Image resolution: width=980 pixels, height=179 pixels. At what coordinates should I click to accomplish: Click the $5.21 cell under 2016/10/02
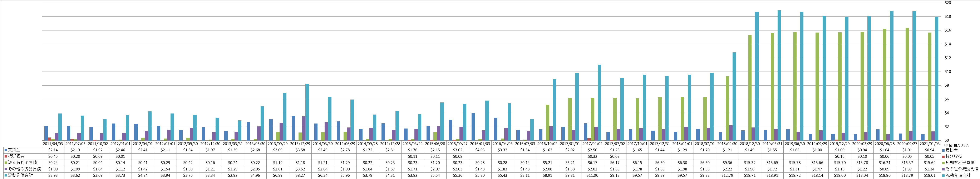547,163
